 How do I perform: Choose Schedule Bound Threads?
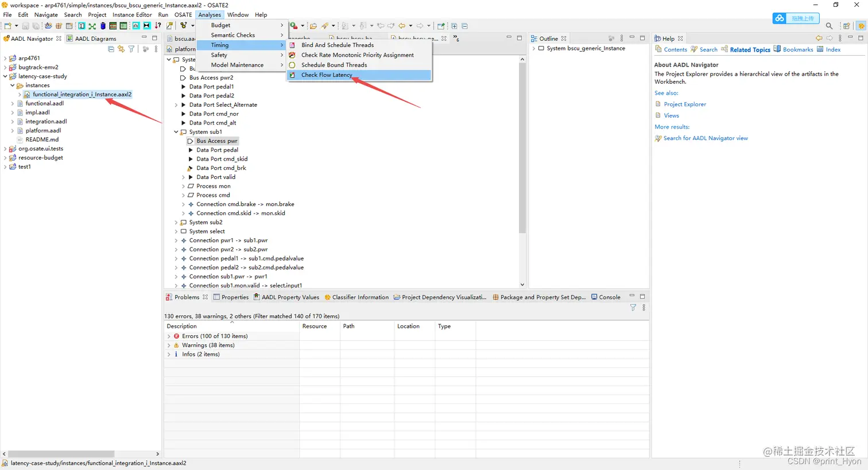[x=359, y=65]
